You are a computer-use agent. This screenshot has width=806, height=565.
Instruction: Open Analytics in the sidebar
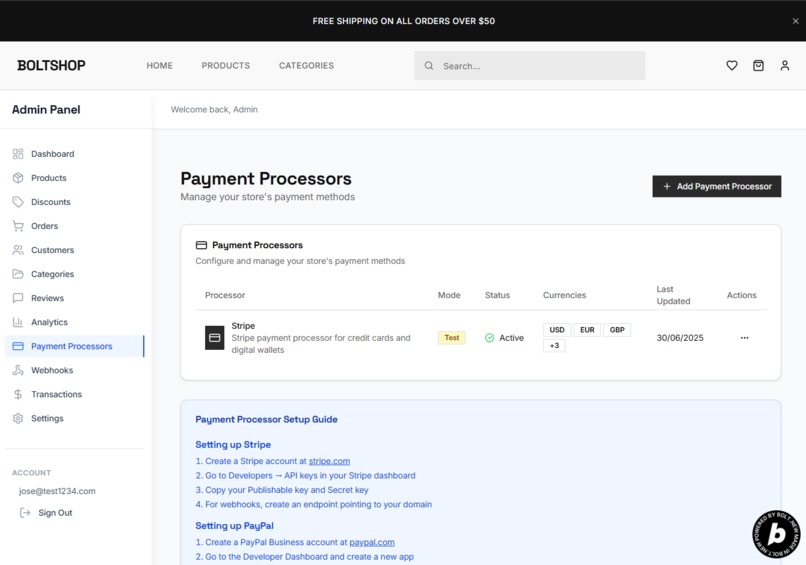75,322
